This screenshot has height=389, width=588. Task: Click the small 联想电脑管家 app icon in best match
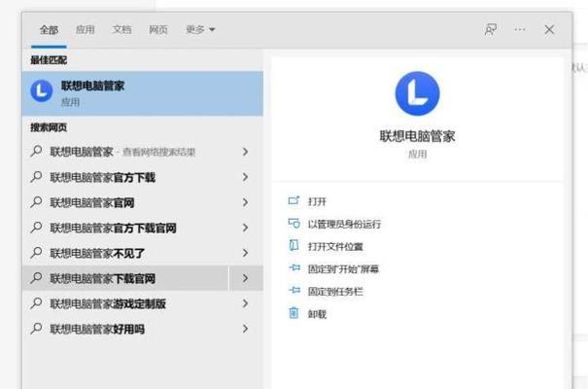click(41, 90)
